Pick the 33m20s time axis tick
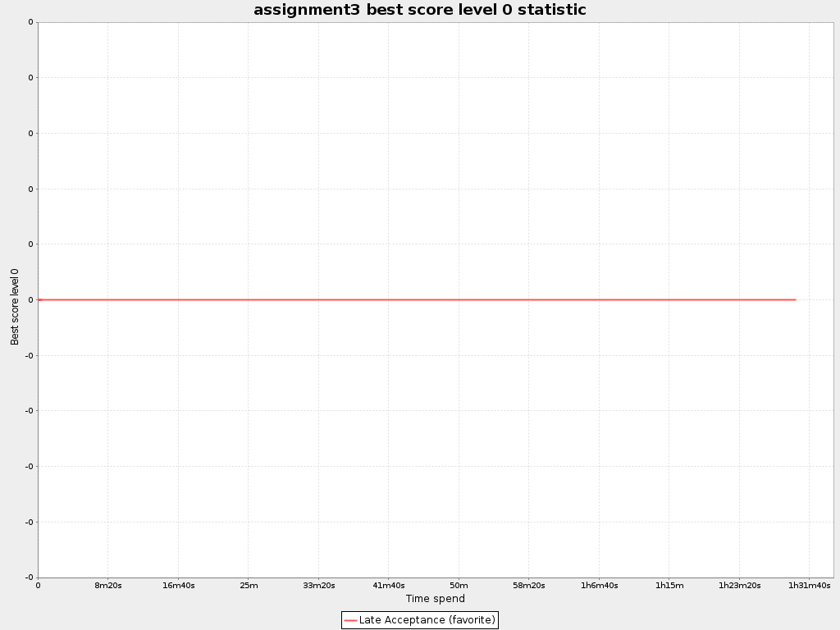Image resolution: width=840 pixels, height=630 pixels. 318,586
